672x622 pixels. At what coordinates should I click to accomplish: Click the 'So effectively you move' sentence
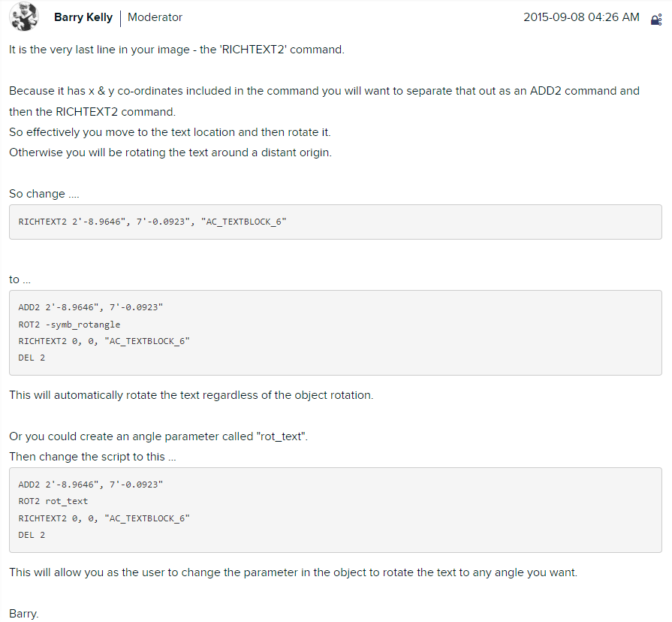(170, 132)
